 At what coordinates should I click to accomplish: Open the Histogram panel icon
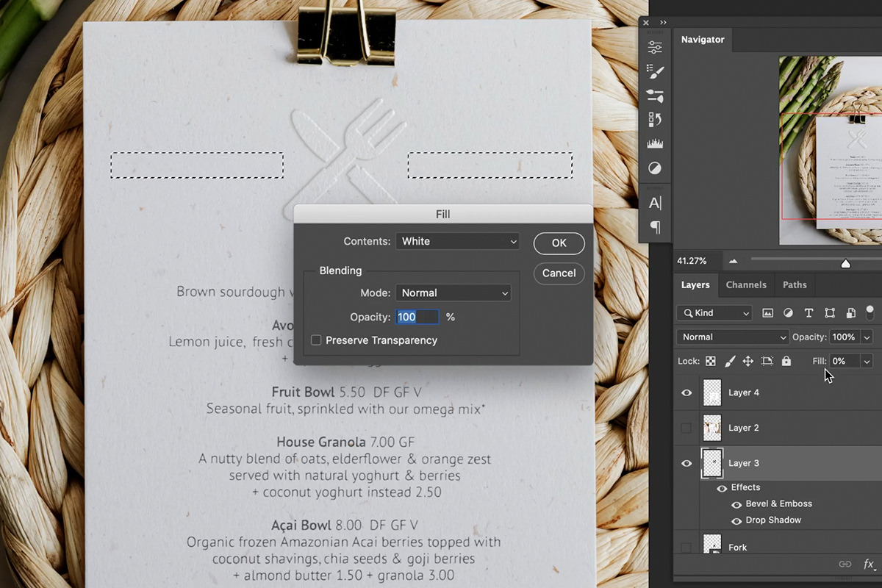pyautogui.click(x=654, y=143)
